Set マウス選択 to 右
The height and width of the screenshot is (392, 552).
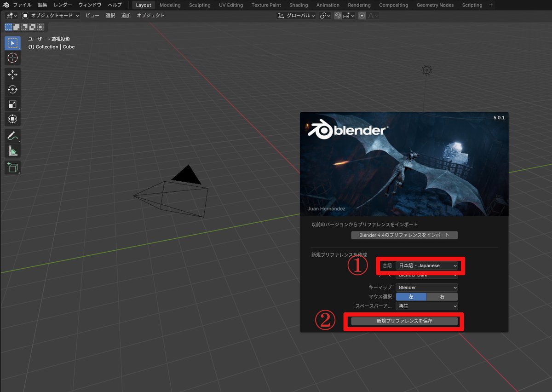443,297
